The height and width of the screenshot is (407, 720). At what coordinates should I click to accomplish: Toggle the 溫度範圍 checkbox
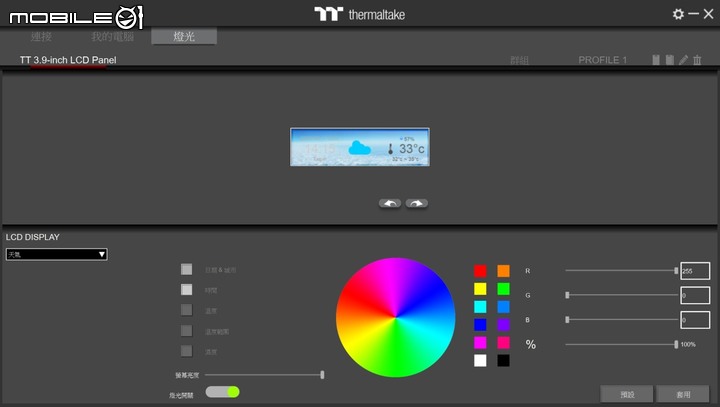click(186, 330)
